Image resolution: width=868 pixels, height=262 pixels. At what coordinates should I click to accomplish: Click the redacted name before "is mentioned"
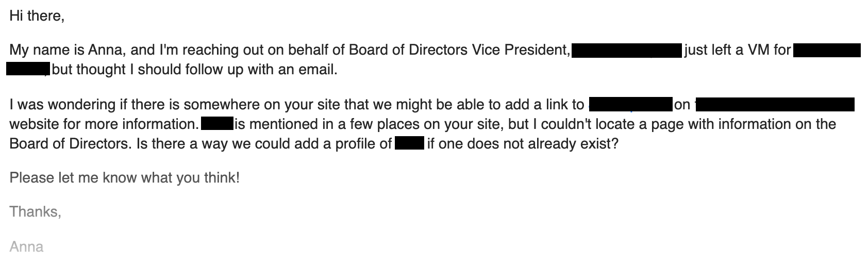pyautogui.click(x=217, y=124)
